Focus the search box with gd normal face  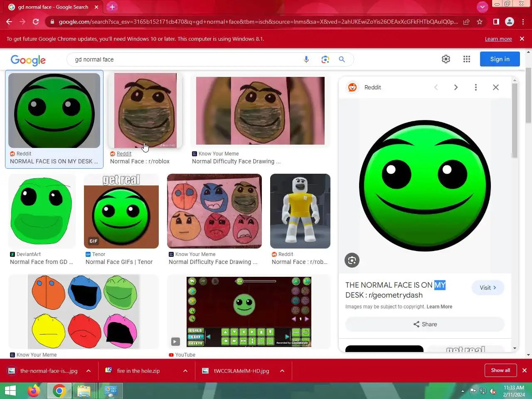click(x=187, y=59)
